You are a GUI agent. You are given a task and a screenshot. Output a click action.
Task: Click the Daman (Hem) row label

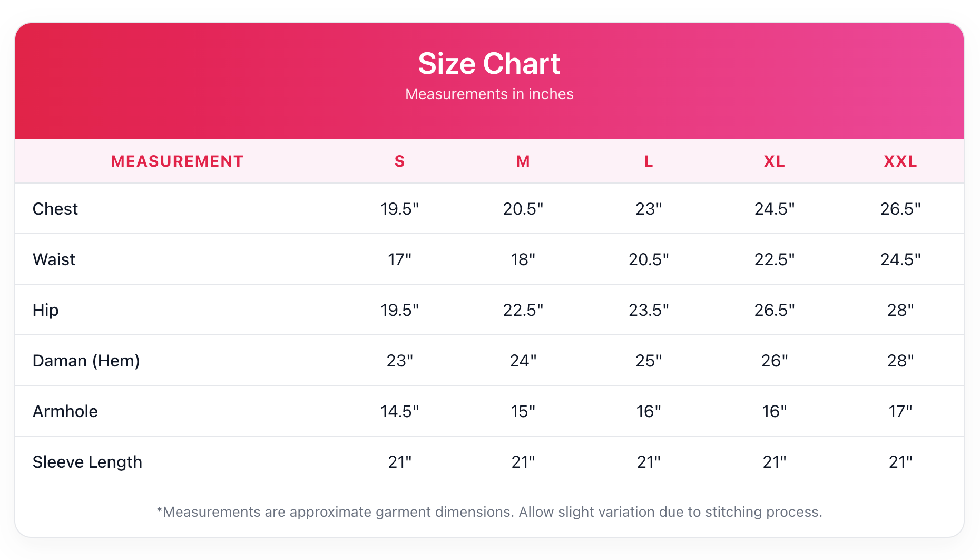(86, 361)
